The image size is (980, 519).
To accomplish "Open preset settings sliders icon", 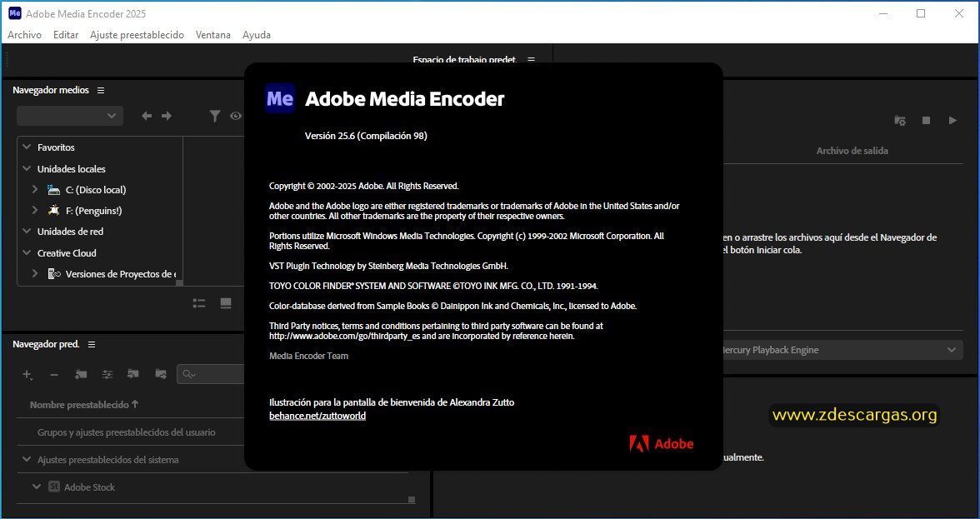I will click(107, 374).
